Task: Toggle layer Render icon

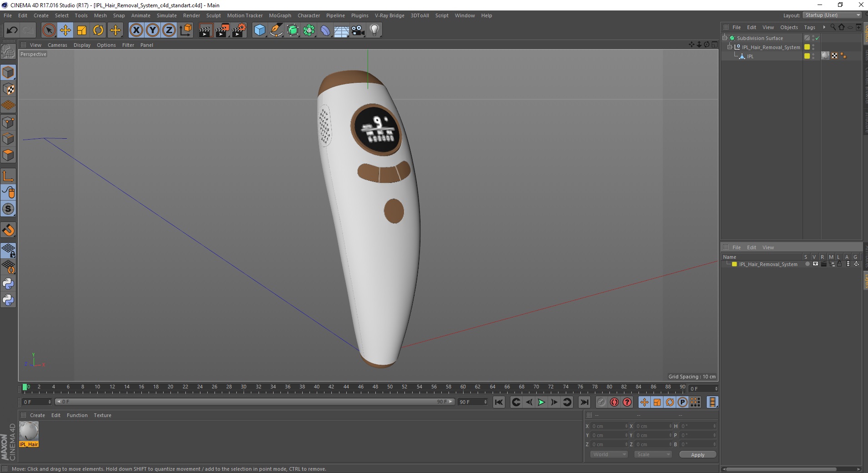Action: click(x=823, y=264)
